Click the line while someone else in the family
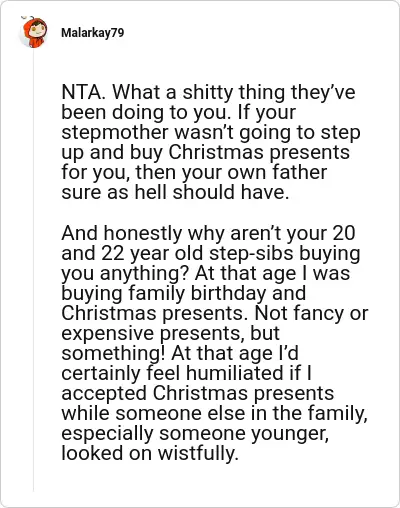The image size is (400, 508). [x=215, y=413]
